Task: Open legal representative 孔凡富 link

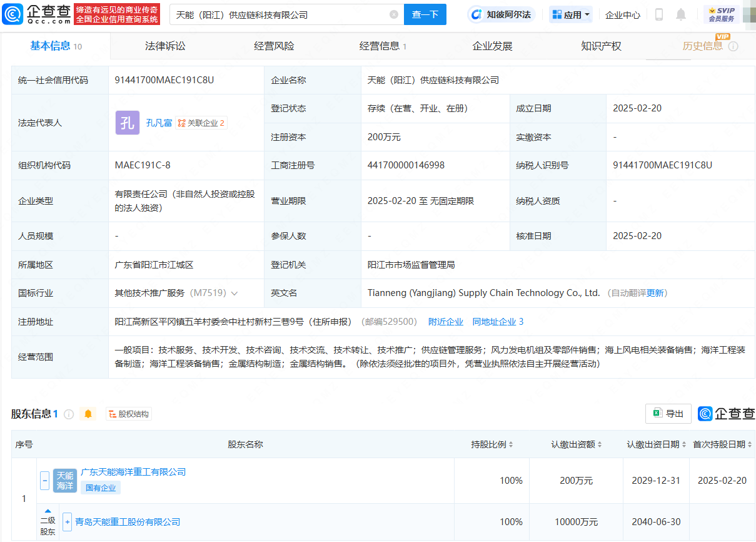Action: point(159,123)
